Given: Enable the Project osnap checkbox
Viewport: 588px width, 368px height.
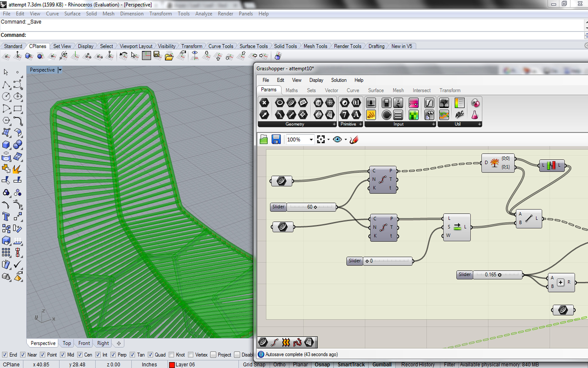Looking at the screenshot, I should [213, 355].
